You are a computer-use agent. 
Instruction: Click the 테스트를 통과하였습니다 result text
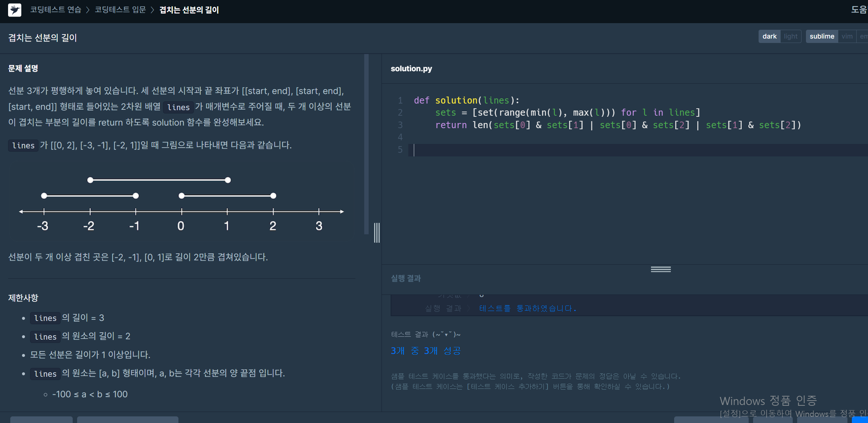528,308
